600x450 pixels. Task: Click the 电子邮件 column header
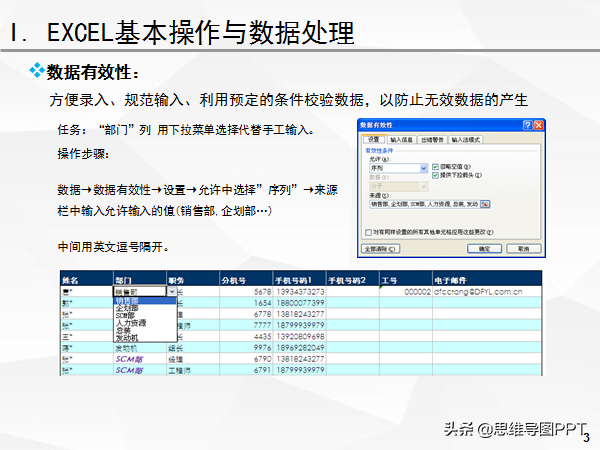487,280
